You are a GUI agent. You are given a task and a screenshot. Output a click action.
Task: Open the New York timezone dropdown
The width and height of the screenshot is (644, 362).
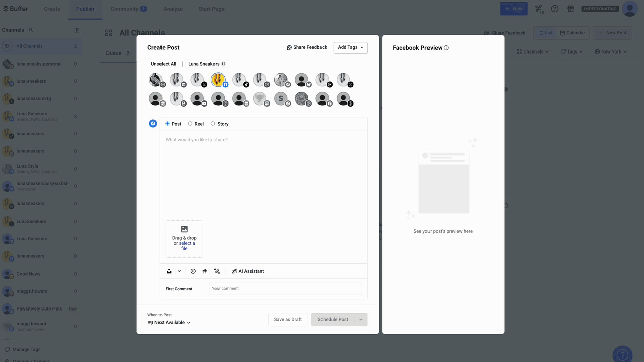point(611,51)
